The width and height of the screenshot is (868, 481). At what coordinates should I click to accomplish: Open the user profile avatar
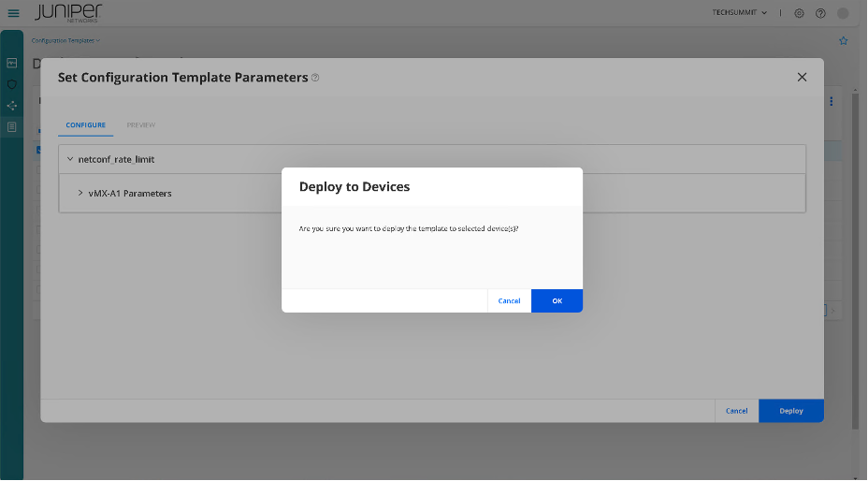click(843, 13)
